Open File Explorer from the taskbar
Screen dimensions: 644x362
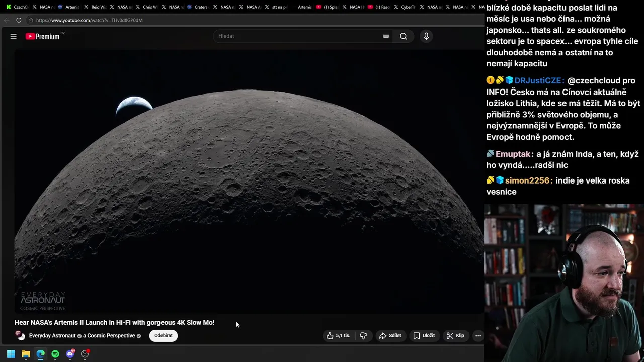click(x=26, y=354)
